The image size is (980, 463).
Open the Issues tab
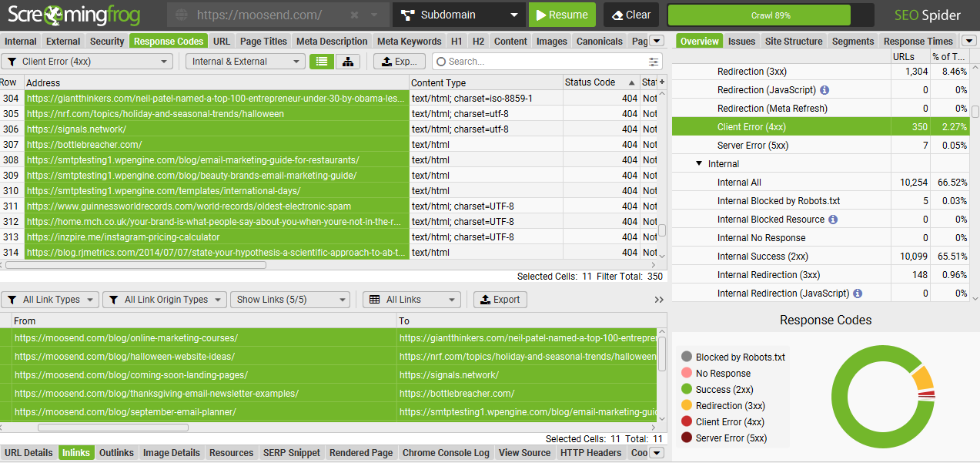[x=742, y=42]
